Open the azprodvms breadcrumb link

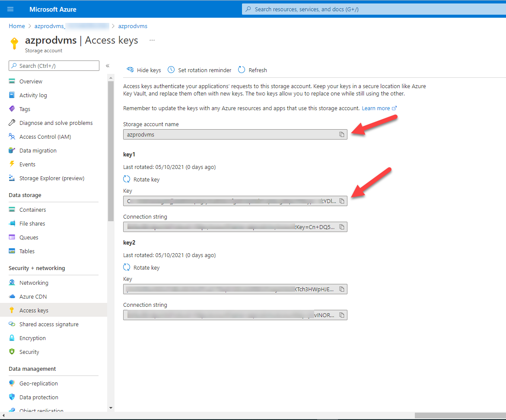point(133,26)
